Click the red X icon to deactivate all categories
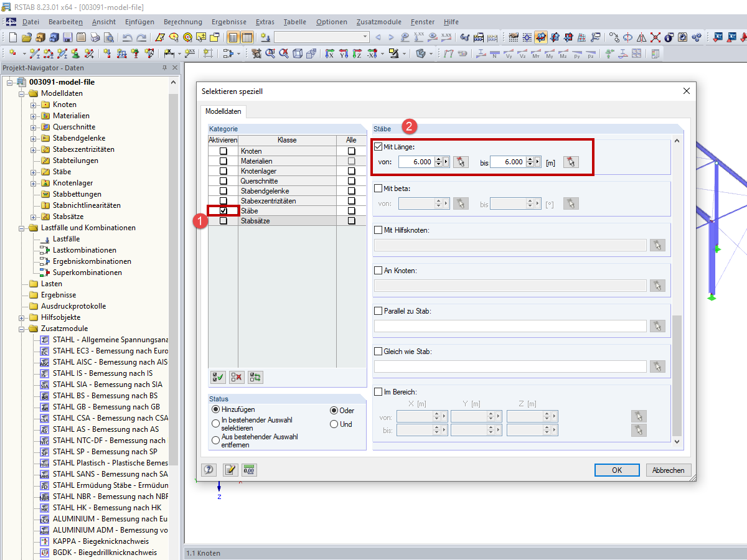 click(x=237, y=376)
